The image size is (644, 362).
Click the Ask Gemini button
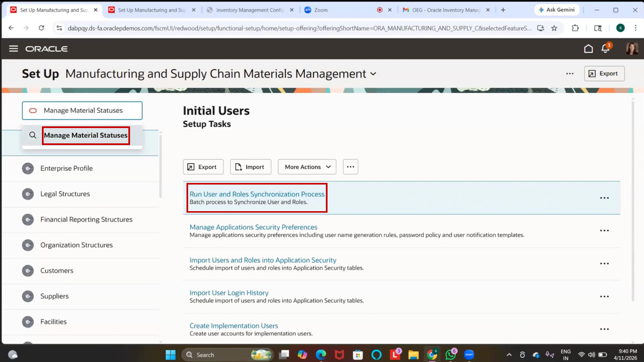pos(556,10)
